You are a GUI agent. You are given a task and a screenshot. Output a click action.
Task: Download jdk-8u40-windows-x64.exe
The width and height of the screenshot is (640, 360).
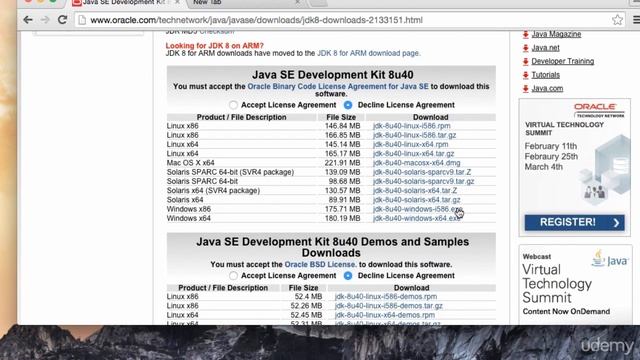(416, 218)
